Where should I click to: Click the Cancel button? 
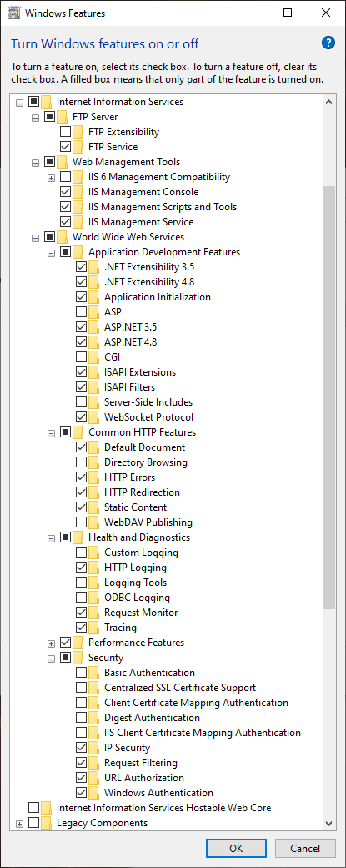(305, 848)
